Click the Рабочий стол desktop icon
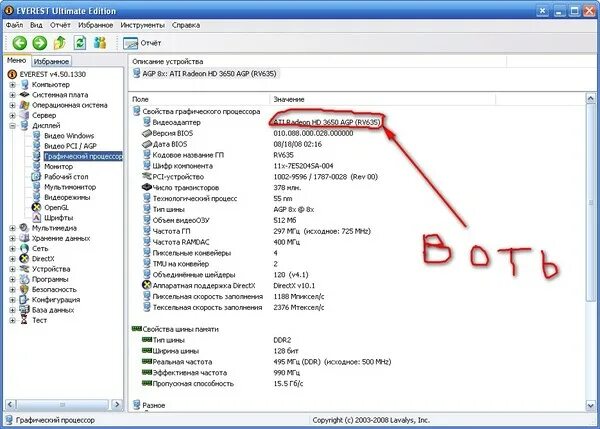Image resolution: width=600 pixels, height=429 pixels. coord(36,177)
